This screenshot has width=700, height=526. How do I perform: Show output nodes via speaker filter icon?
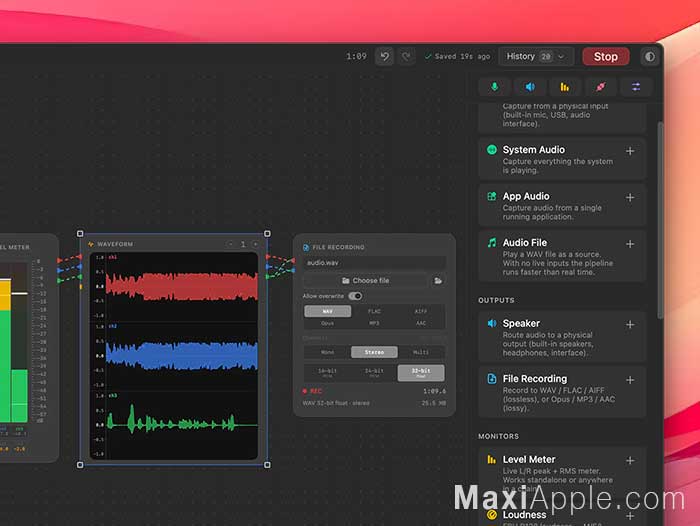(x=530, y=87)
